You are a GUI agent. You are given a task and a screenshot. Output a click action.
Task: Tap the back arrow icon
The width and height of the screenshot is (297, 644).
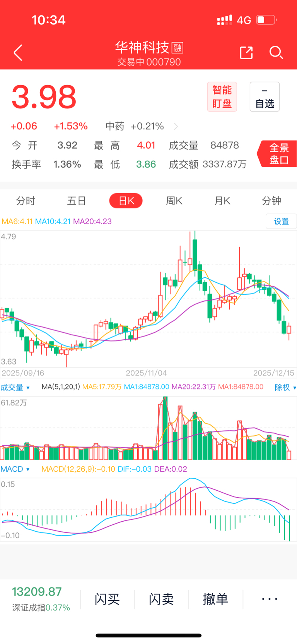[x=18, y=53]
